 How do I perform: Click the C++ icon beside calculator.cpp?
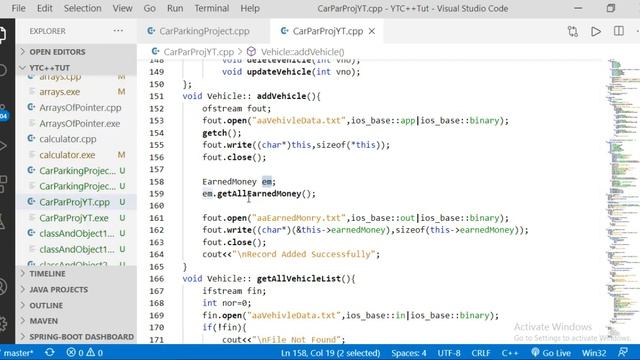[x=31, y=139]
